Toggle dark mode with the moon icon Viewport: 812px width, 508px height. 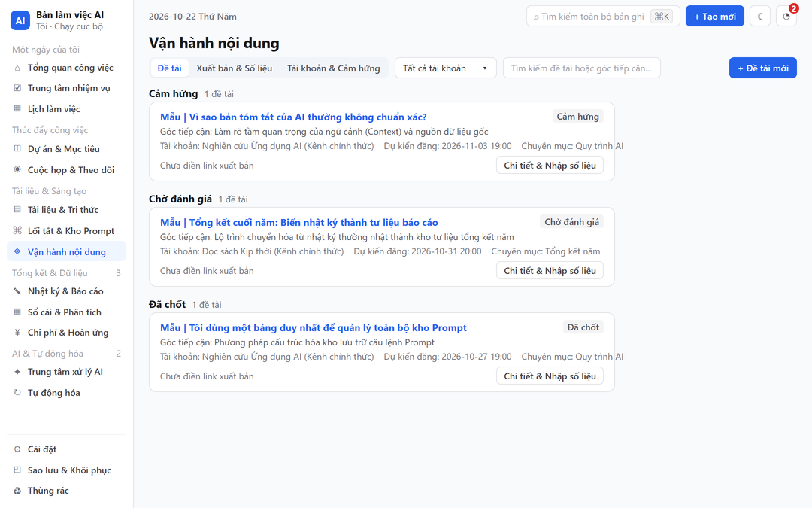coord(759,16)
